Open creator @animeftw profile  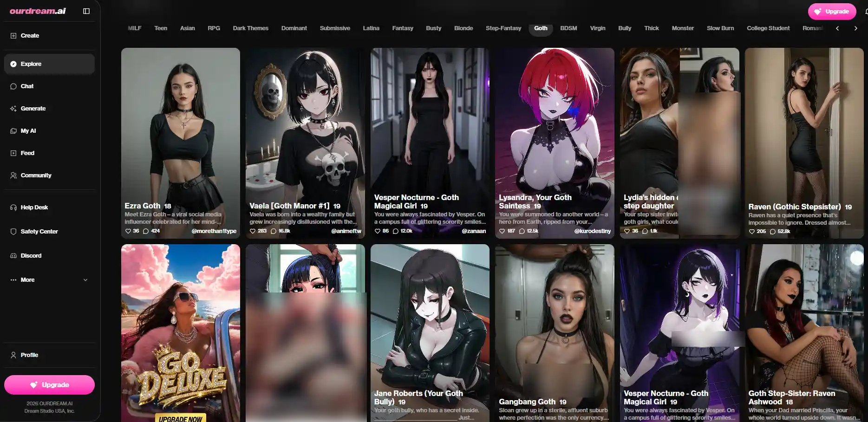click(x=346, y=231)
